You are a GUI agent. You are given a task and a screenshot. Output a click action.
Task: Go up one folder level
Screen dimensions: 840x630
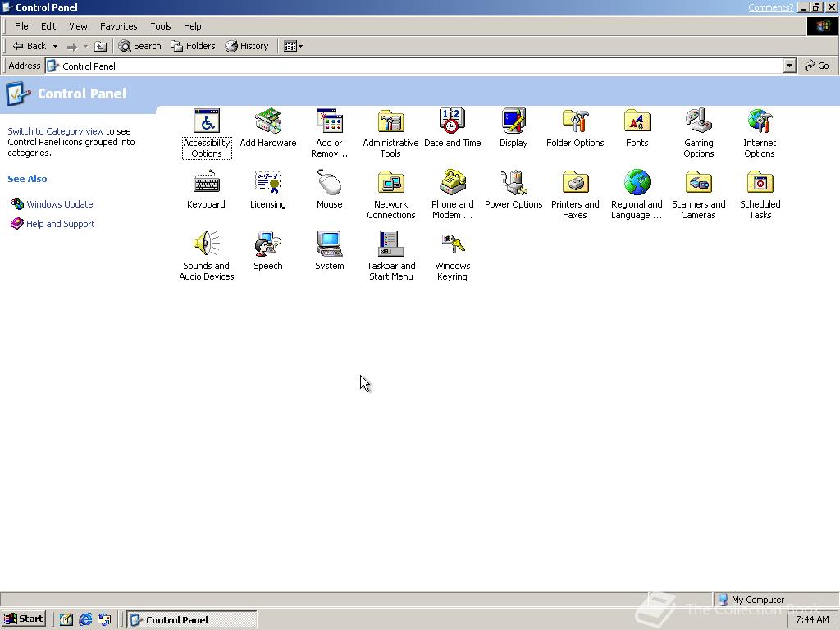click(x=100, y=47)
